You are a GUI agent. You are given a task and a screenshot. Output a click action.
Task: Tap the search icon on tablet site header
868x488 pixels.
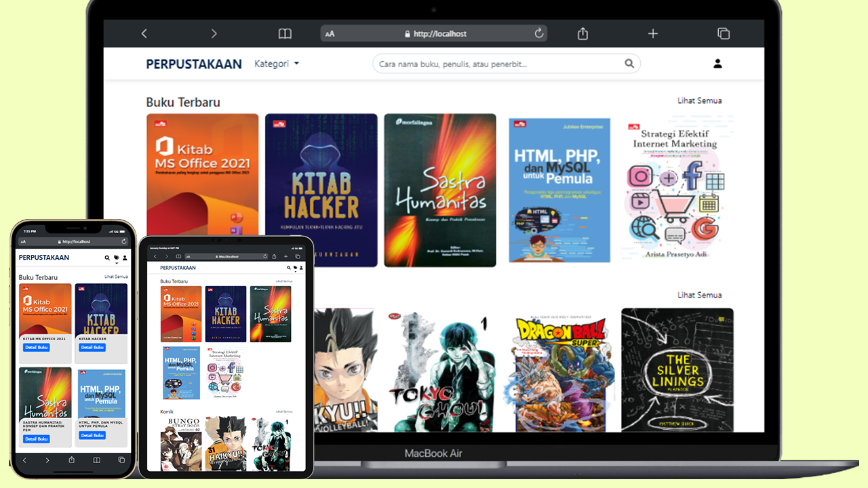coord(289,268)
